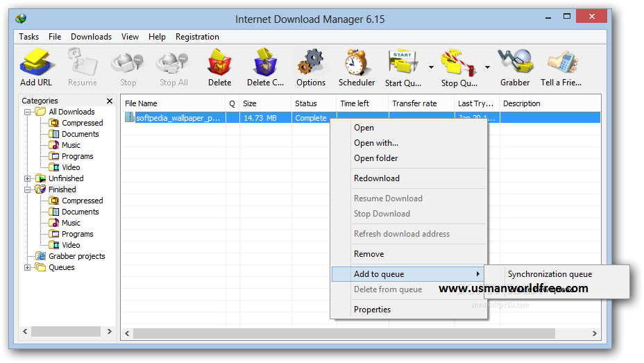Click Categories panel scroll right arrow

[109, 331]
